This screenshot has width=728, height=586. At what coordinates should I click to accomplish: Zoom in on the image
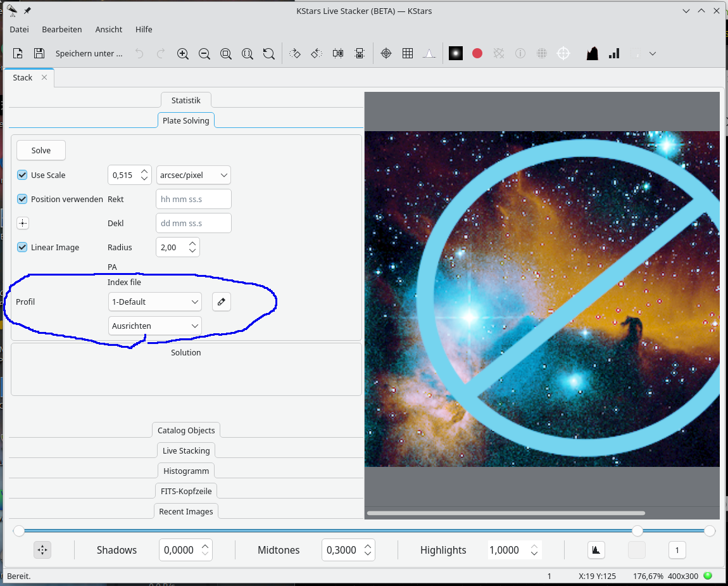tap(183, 53)
